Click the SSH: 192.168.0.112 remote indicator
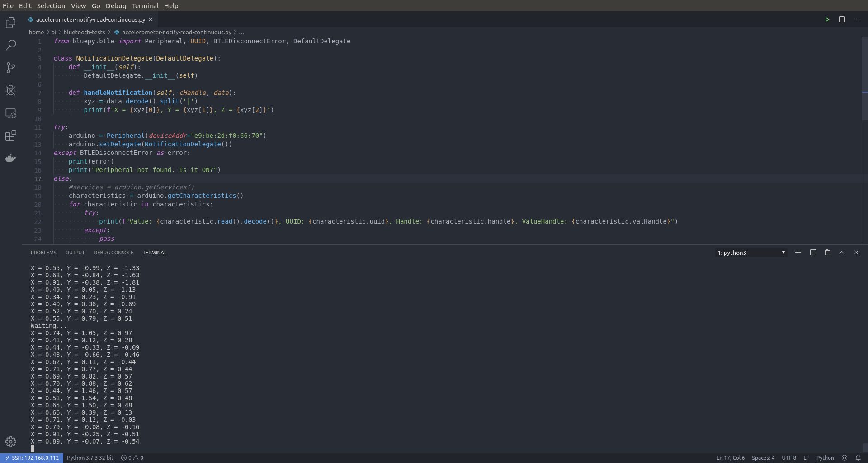This screenshot has width=868, height=463. [x=32, y=458]
